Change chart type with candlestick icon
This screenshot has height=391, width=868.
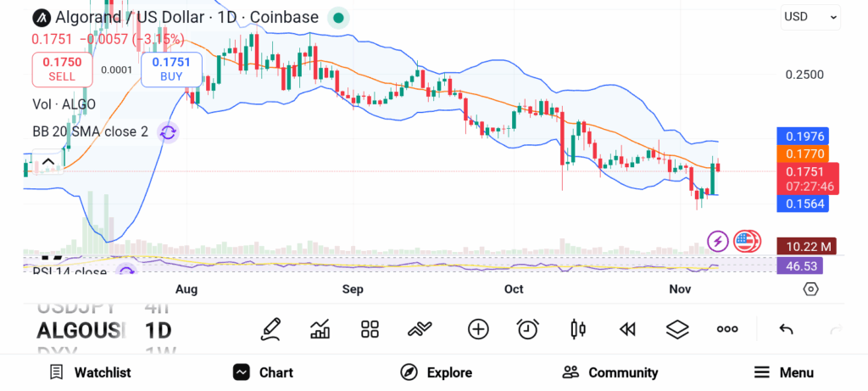click(x=578, y=329)
